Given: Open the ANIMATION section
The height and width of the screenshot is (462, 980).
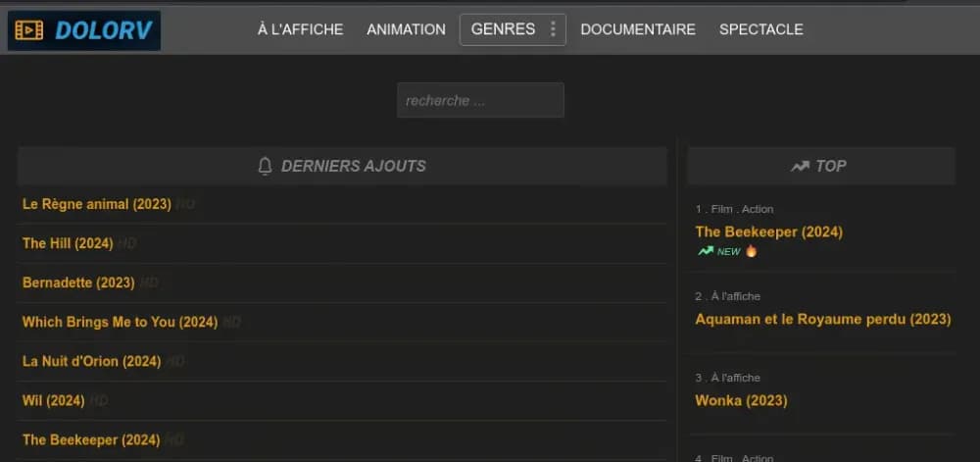Looking at the screenshot, I should 407,29.
